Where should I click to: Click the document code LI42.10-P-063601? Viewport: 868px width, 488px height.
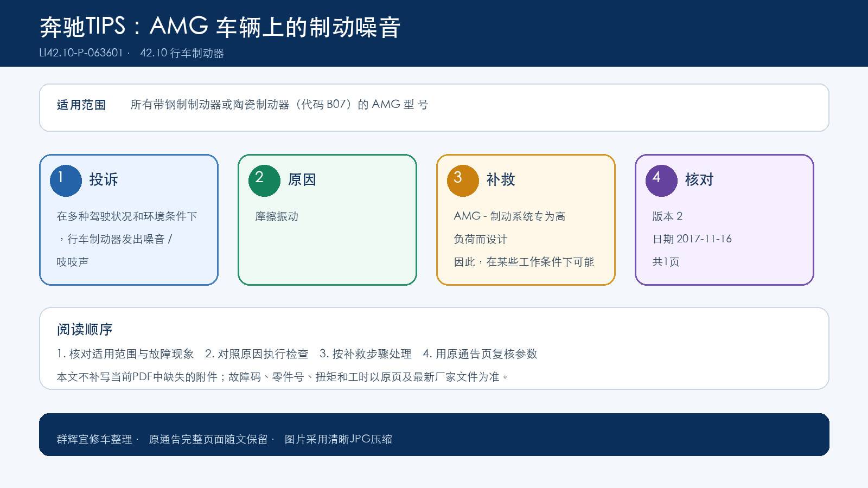pos(81,53)
